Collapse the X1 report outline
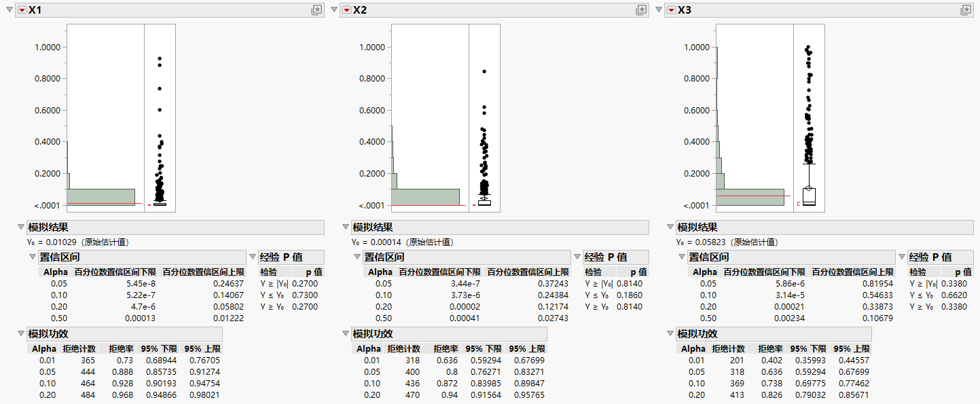This screenshot has height=404, width=980. pos(10,10)
